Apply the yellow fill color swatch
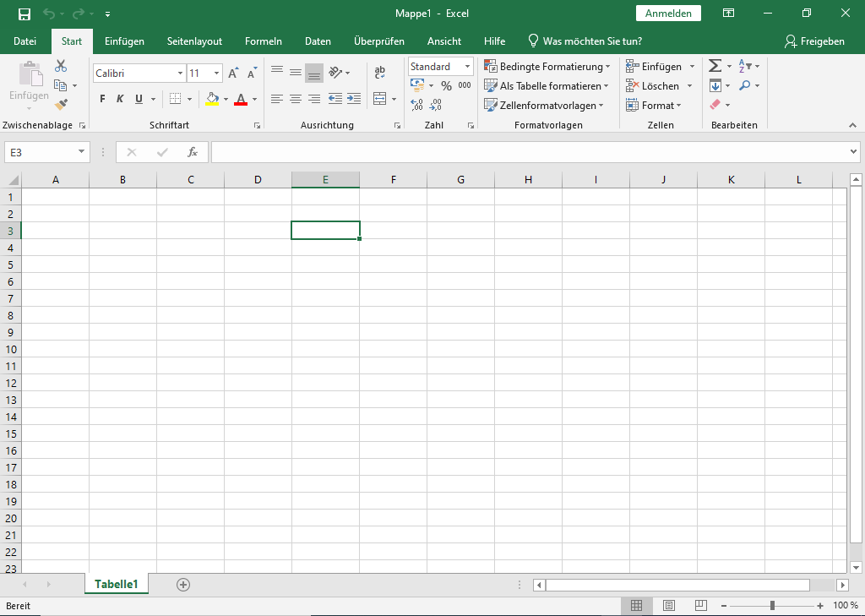This screenshot has height=616, width=865. [212, 99]
